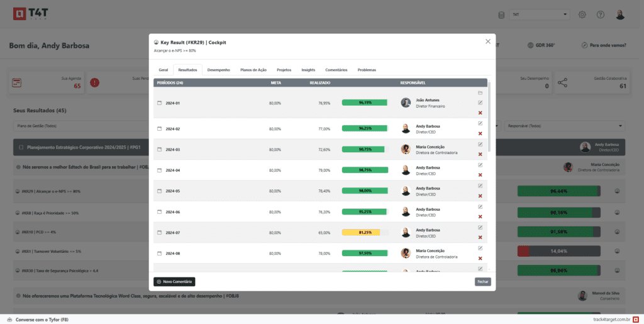This screenshot has height=324, width=644.
Task: Click the yellow 81,25% progress bar
Action: [x=365, y=232]
